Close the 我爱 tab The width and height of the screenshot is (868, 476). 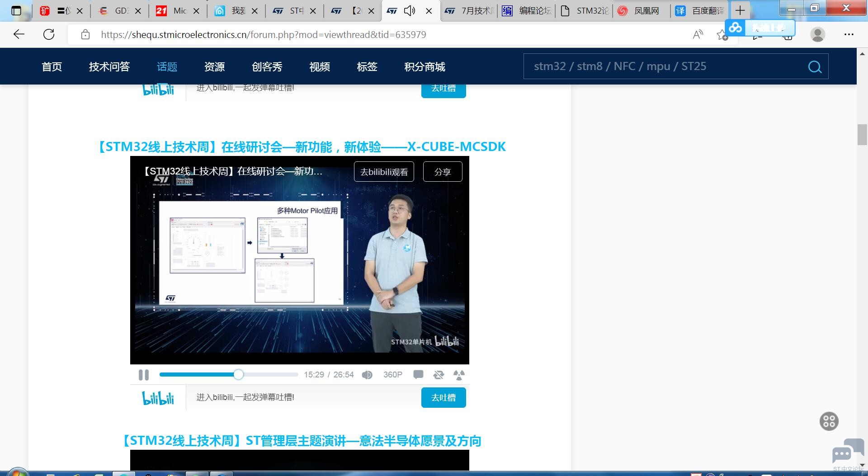(x=255, y=10)
